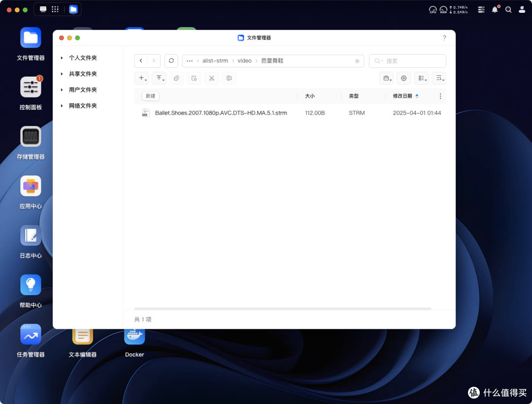Navigate to video breadcrumb

click(244, 61)
